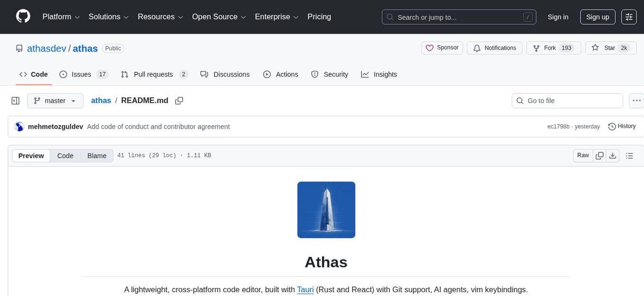
Task: Sponsor the athas project
Action: coord(442,48)
